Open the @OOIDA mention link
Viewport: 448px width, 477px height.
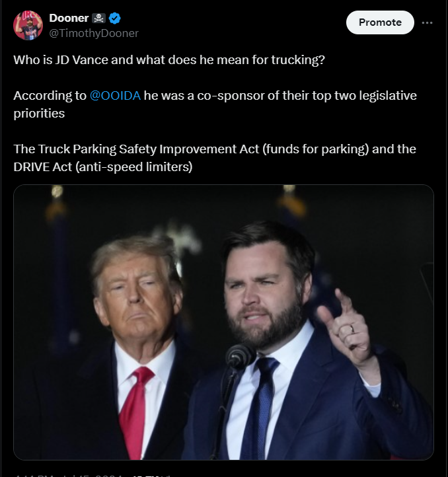pyautogui.click(x=115, y=96)
